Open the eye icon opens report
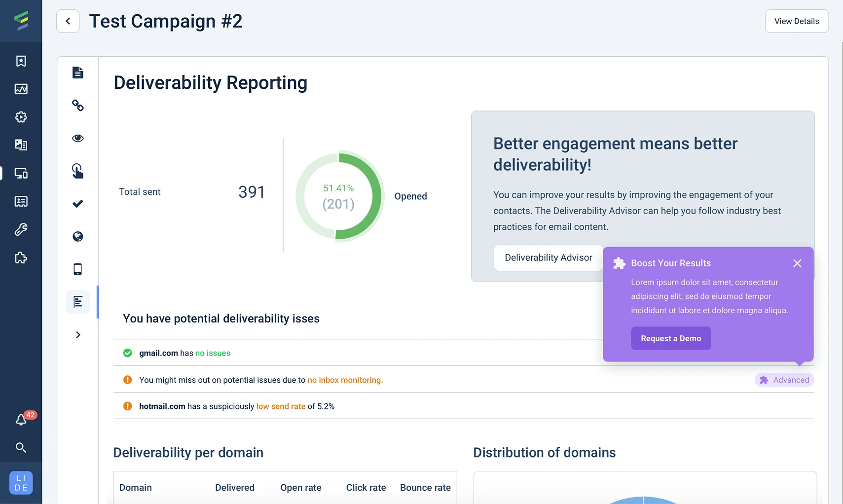This screenshot has width=843, height=504. point(78,138)
